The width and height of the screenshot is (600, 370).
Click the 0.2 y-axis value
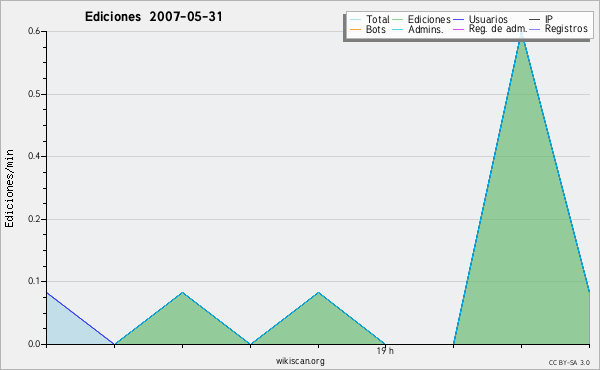[x=34, y=219]
